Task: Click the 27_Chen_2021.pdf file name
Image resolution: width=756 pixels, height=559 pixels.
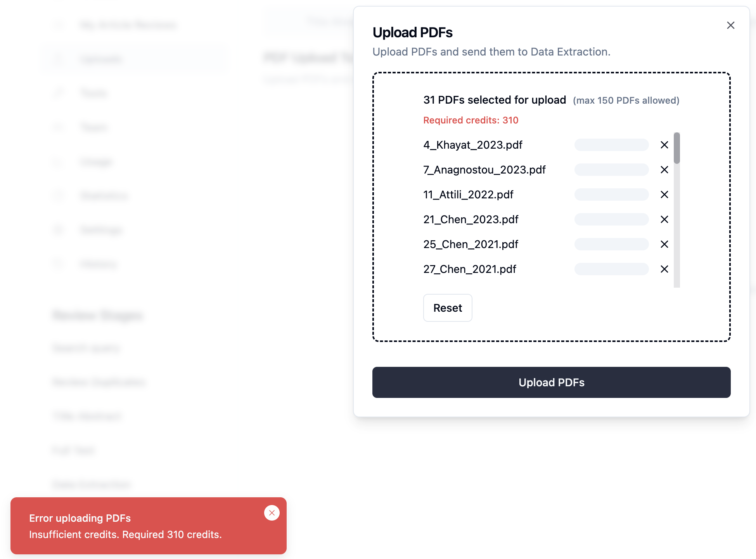Action: point(469,269)
